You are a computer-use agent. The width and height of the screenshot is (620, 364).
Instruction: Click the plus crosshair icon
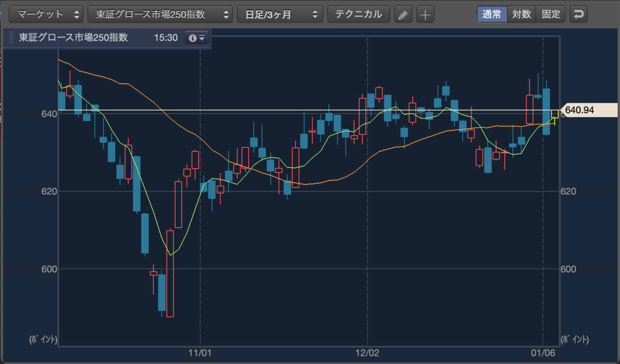[x=425, y=14]
